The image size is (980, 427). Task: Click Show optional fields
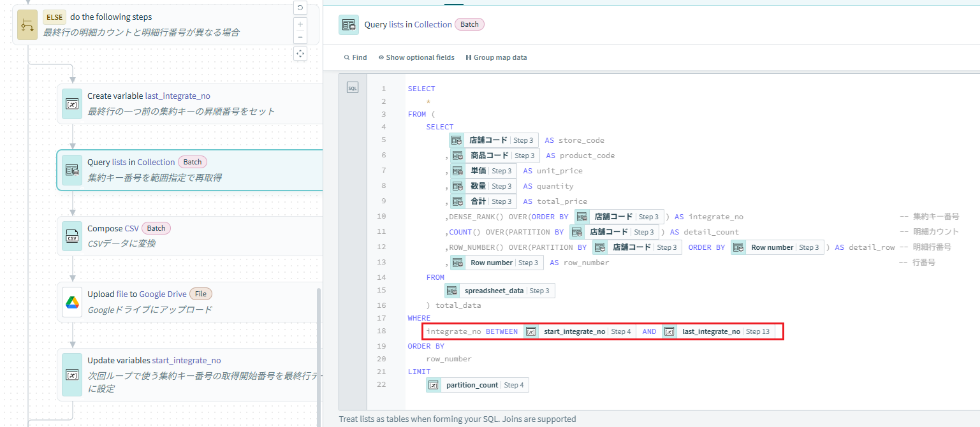click(x=416, y=57)
